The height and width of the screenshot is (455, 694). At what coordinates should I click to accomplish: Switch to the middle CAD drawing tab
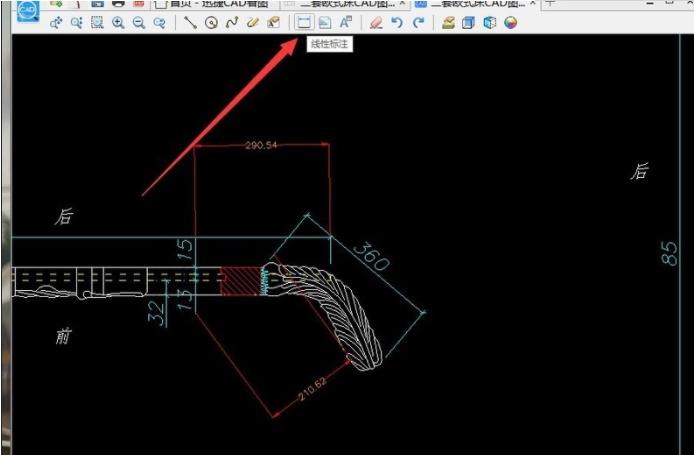coord(345,4)
